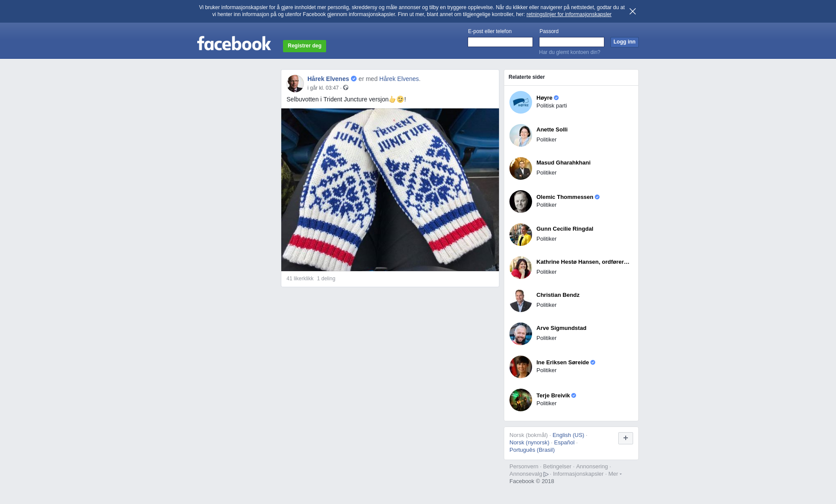Open the retningslinjer for informasjonskapsler link

569,14
